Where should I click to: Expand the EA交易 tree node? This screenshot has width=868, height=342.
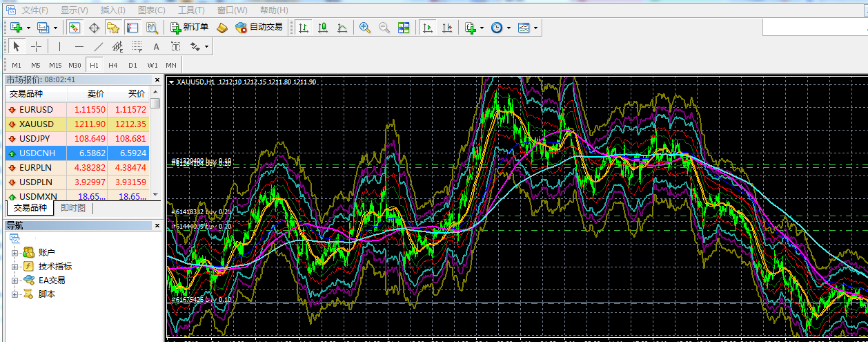14,280
